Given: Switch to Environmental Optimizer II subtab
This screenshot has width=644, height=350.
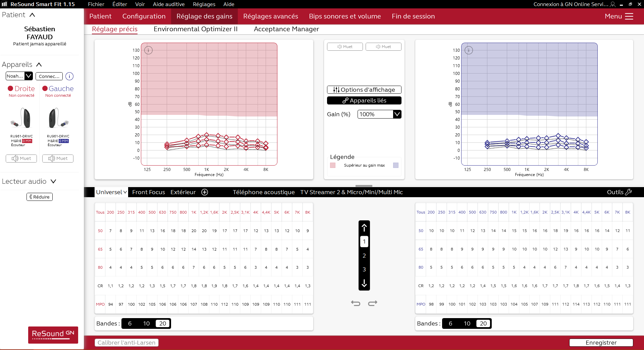Looking at the screenshot, I should click(x=196, y=29).
